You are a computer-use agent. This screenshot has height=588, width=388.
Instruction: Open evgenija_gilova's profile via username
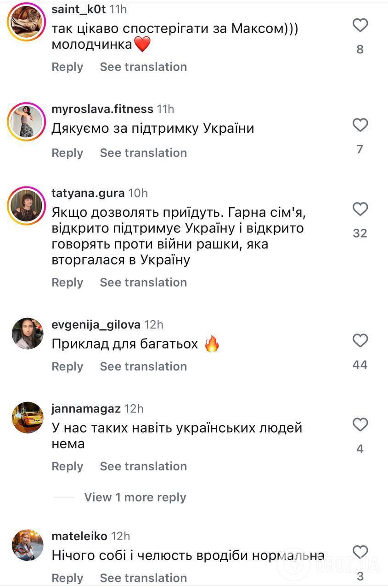[x=95, y=324]
